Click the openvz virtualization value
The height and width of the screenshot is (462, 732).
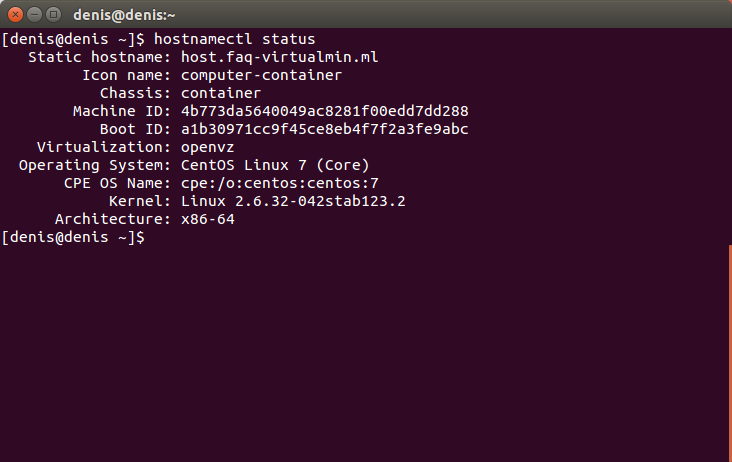pos(207,147)
